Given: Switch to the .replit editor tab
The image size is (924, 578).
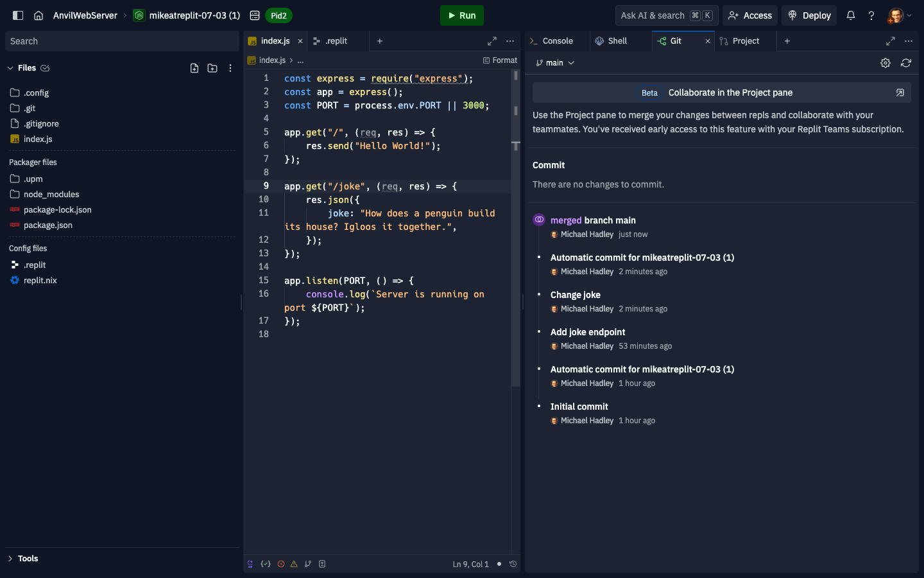Looking at the screenshot, I should (336, 41).
